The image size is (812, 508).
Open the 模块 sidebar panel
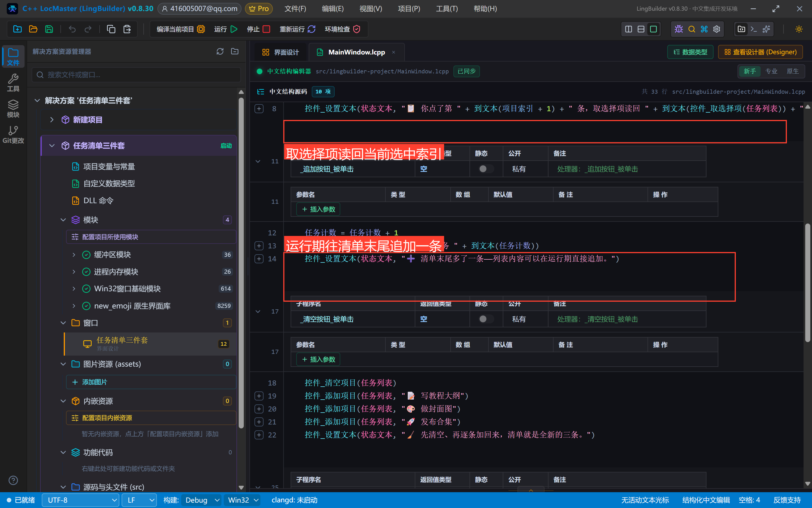13,109
